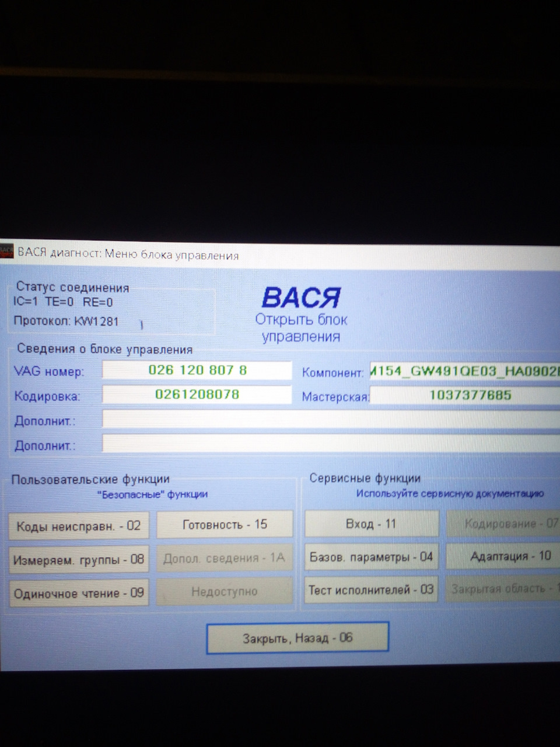
Task: Open fault codes button 'Коды неисправн. - 02'
Action: click(x=79, y=526)
